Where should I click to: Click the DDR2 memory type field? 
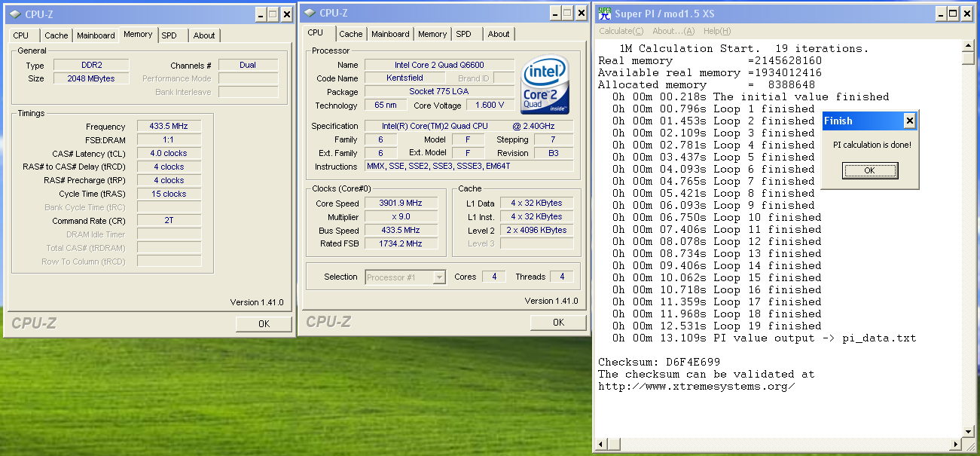(x=91, y=65)
